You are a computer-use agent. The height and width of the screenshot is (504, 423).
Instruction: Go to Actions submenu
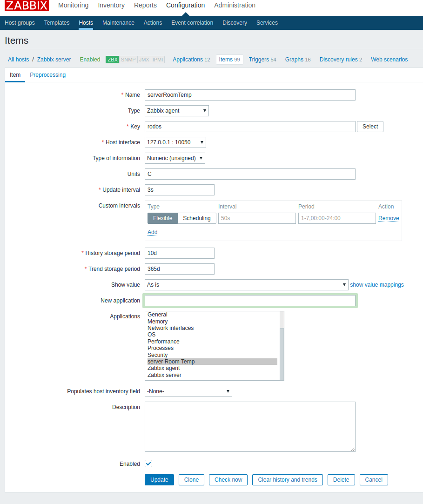click(153, 23)
